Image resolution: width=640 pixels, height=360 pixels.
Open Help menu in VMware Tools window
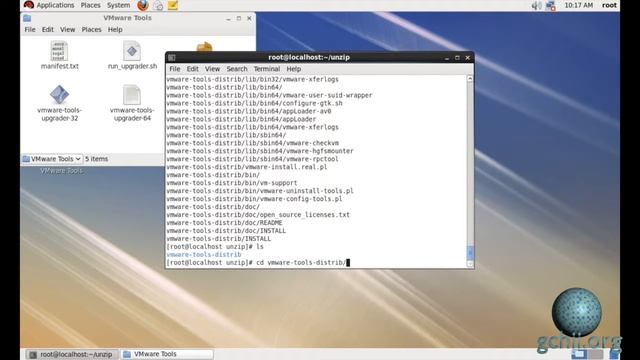pyautogui.click(x=115, y=29)
